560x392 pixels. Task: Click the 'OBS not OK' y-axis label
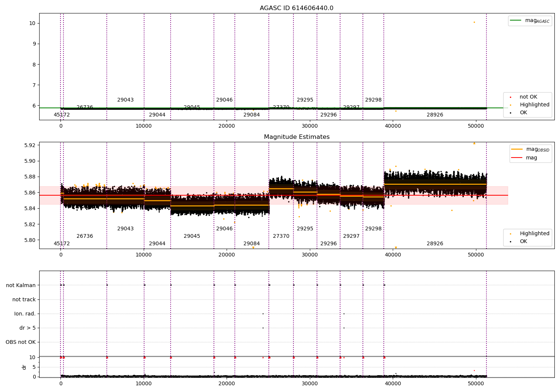(21, 342)
